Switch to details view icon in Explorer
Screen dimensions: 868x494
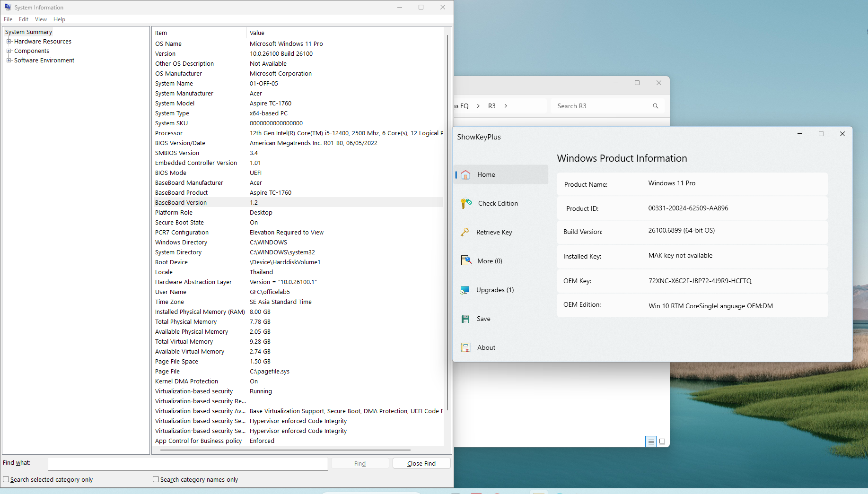(x=651, y=442)
